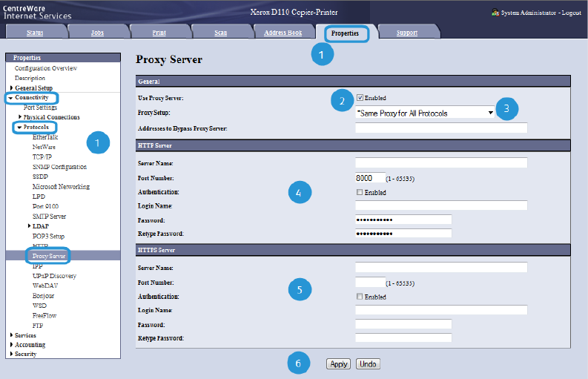
Task: Select Bonjour protocol
Action: 43,296
